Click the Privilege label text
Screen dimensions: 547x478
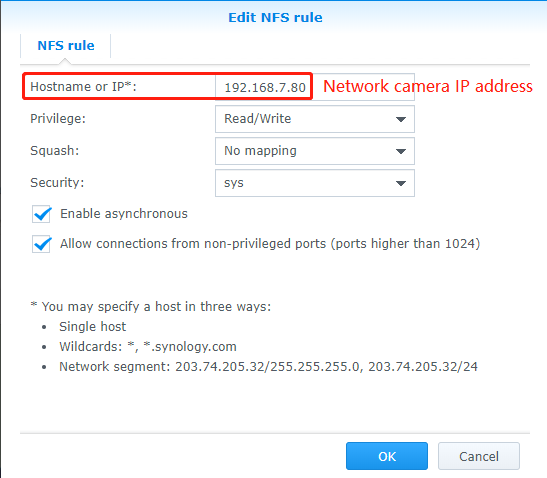click(x=58, y=119)
